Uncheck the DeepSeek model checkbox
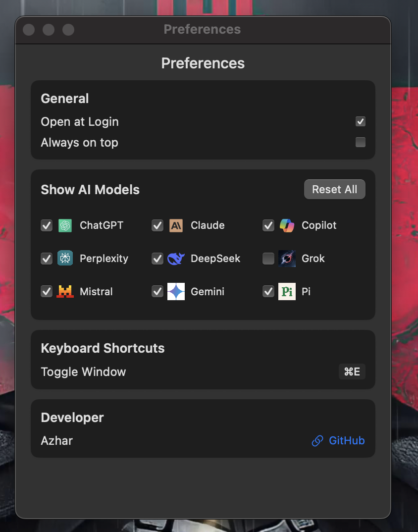Viewport: 418px width, 532px height. (x=157, y=259)
